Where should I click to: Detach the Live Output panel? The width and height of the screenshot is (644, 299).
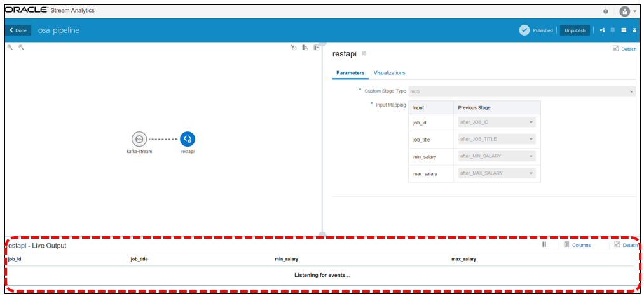tap(626, 245)
